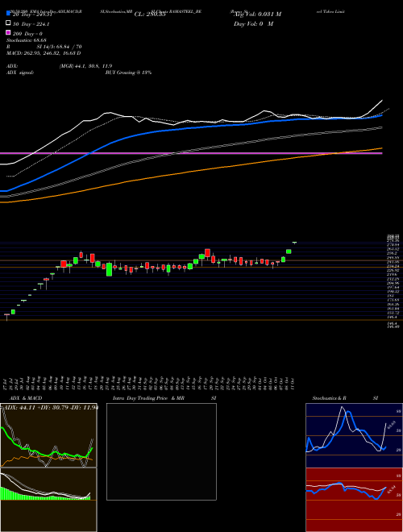Image resolution: width=403 pixels, height=532 pixels.
Task: Click the white 50 Day legend swatch
Action: (8, 23)
